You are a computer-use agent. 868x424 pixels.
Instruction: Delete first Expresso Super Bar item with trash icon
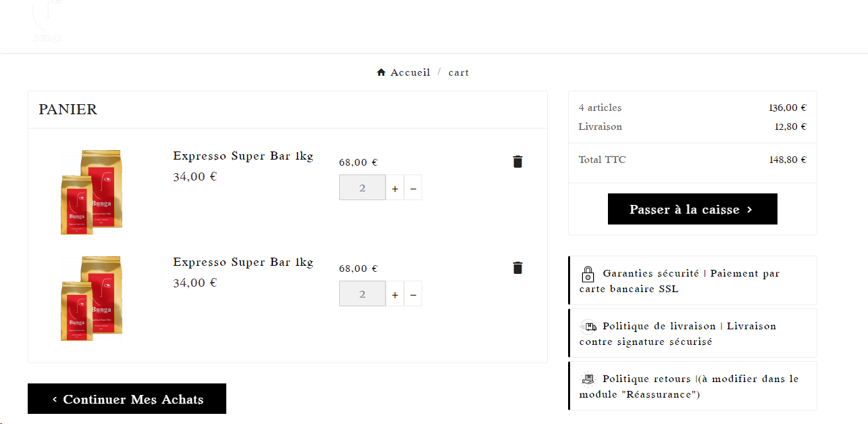coord(517,162)
